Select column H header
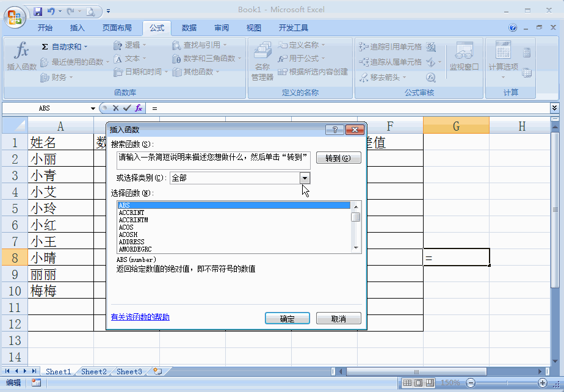The image size is (564, 392). [x=521, y=125]
